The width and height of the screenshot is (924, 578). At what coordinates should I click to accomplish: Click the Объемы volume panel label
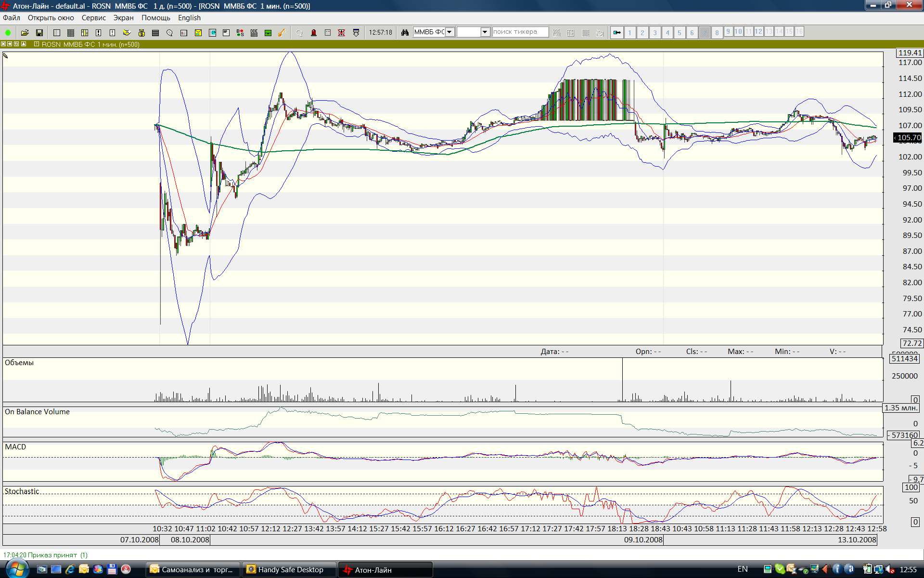pos(19,362)
